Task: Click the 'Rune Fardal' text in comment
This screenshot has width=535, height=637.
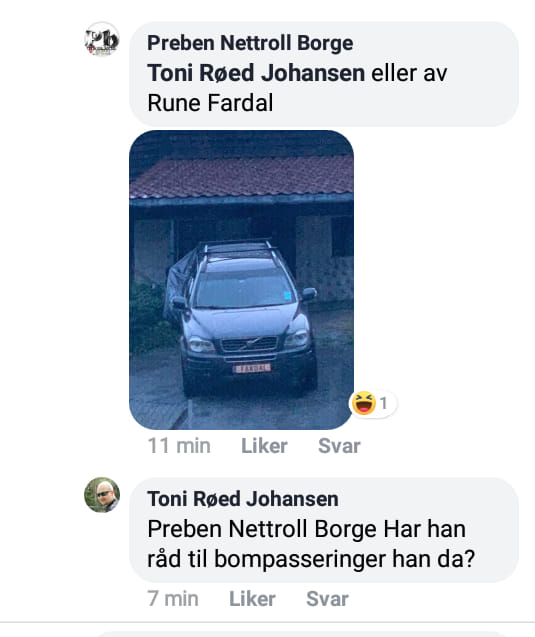Action: (210, 103)
